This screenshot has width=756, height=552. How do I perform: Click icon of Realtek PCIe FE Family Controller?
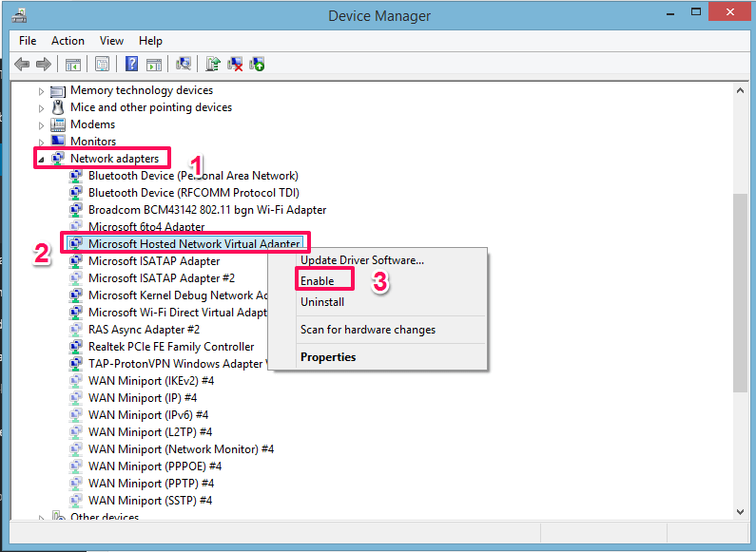click(76, 347)
